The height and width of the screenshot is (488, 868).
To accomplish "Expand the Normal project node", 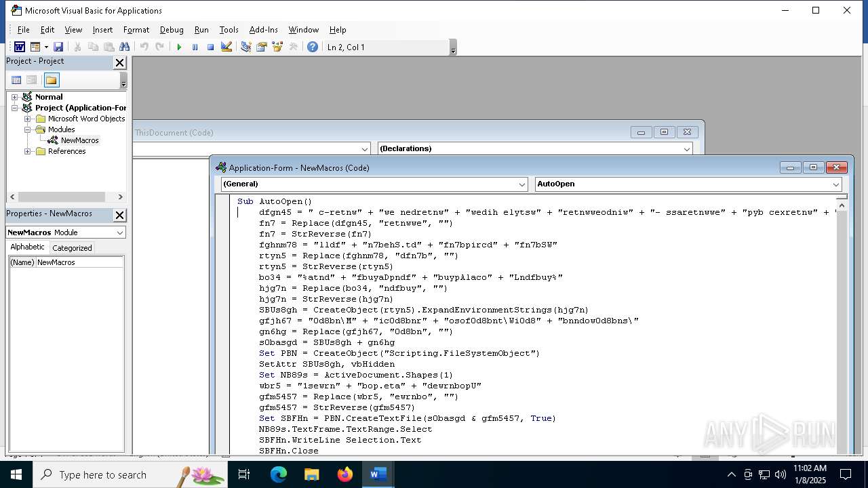I will coord(14,97).
